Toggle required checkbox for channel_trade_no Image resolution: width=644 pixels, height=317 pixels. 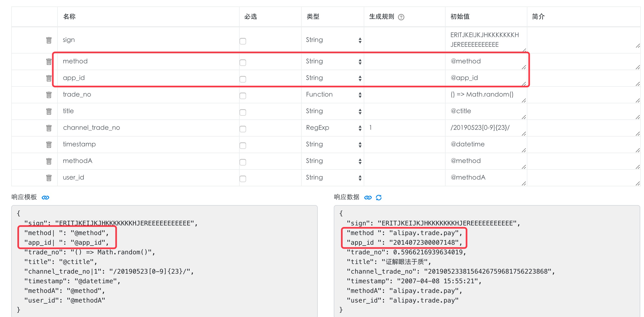[243, 129]
